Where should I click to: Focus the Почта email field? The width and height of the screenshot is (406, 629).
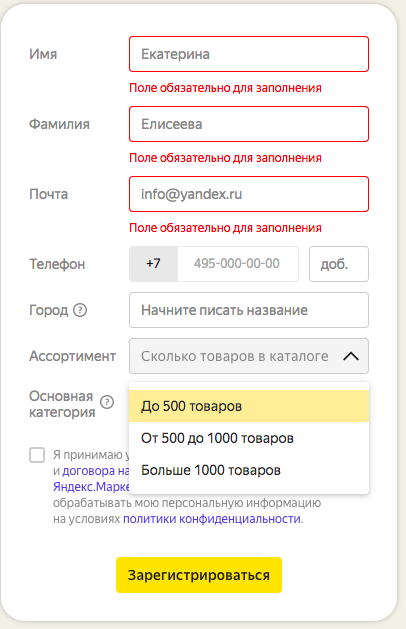tap(249, 194)
